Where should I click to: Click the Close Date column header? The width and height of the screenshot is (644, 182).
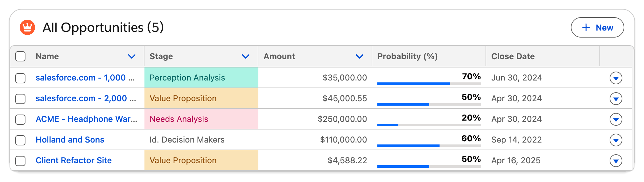(513, 56)
